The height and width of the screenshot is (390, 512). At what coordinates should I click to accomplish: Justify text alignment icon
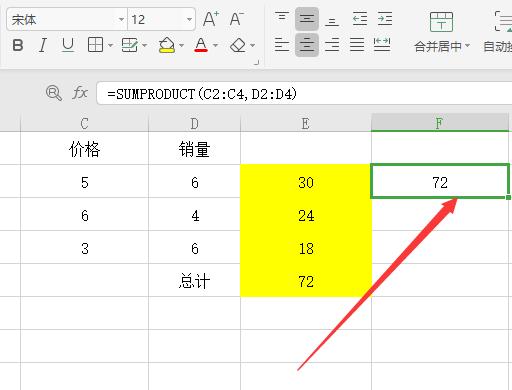(x=357, y=45)
